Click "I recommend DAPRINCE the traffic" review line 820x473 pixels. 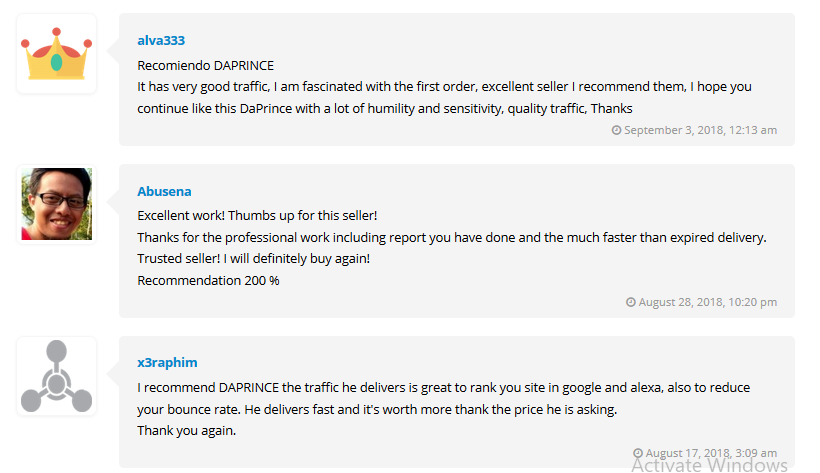(443, 387)
